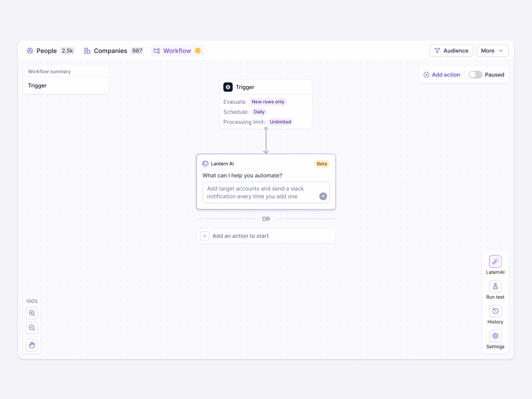Click Add an action to start
532x399 pixels.
266,236
